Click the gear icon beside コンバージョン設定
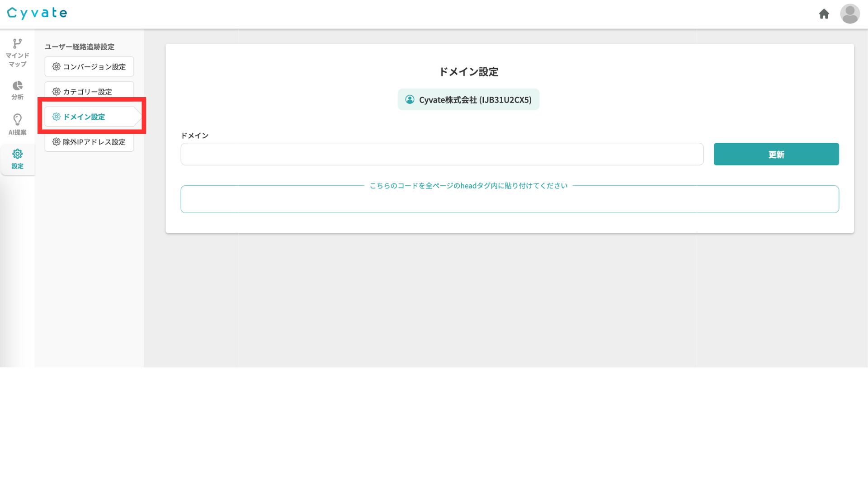Image resolution: width=868 pixels, height=488 pixels. click(x=57, y=67)
